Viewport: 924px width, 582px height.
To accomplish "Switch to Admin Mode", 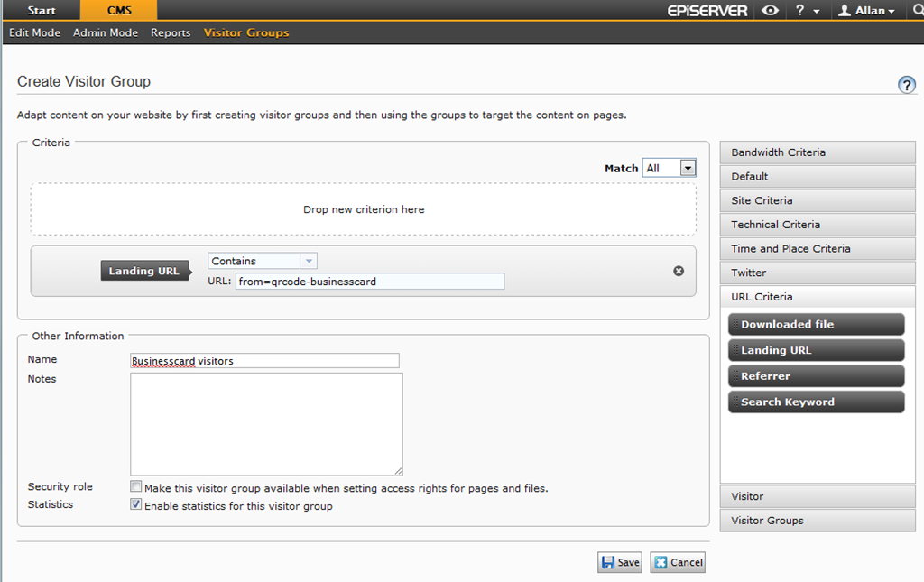I will point(106,32).
